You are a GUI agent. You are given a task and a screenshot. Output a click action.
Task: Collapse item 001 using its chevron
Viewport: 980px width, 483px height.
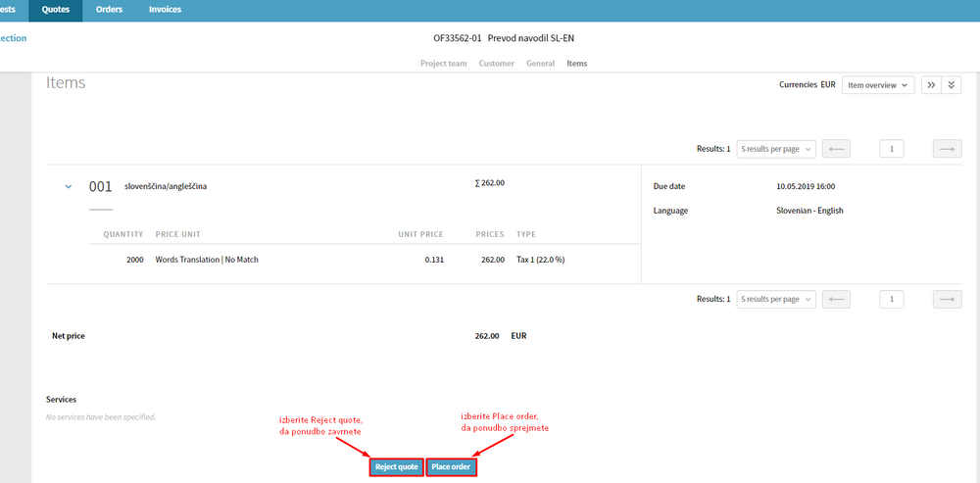[x=68, y=186]
